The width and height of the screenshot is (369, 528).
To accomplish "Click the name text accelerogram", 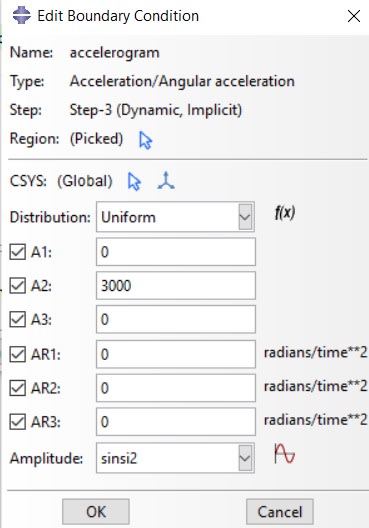I will (x=114, y=53).
